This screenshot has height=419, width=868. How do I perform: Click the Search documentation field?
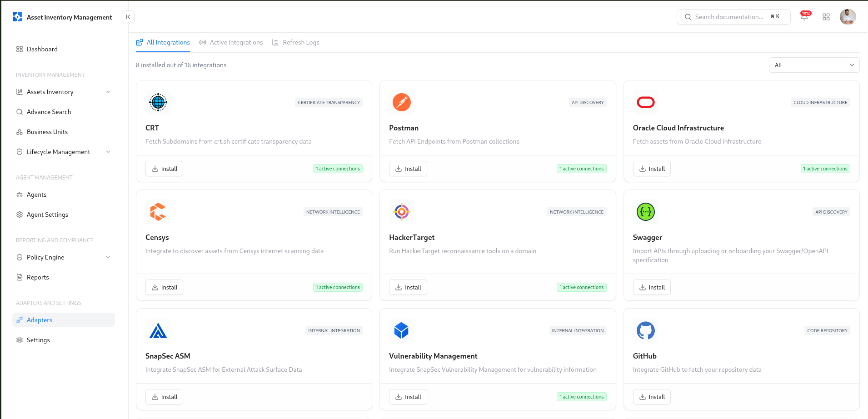tap(733, 17)
